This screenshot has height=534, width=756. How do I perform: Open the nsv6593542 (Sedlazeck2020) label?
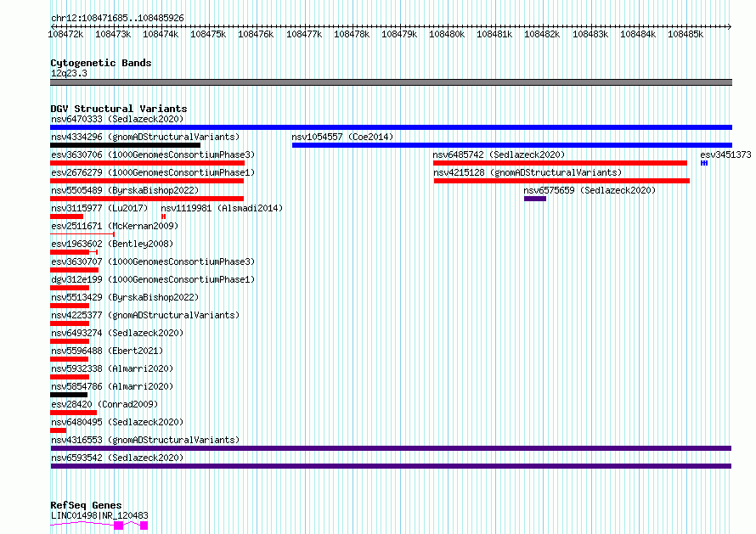click(x=117, y=458)
